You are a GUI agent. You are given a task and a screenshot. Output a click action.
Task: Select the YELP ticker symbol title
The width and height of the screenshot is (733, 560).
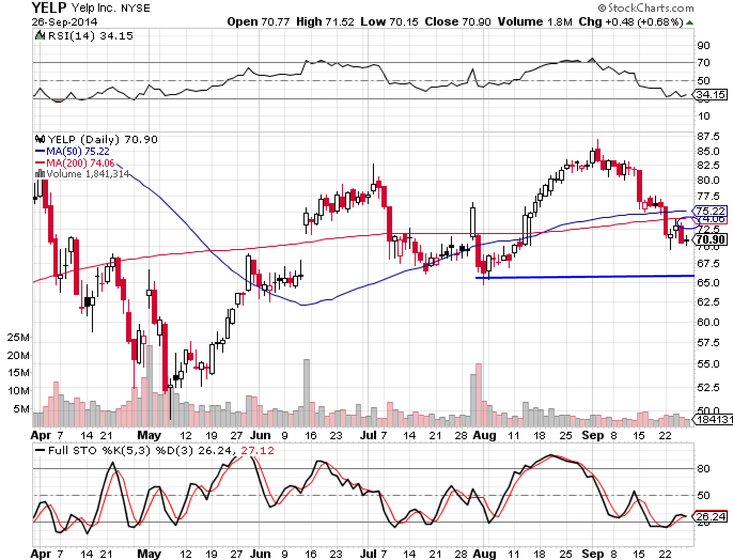(49, 7)
